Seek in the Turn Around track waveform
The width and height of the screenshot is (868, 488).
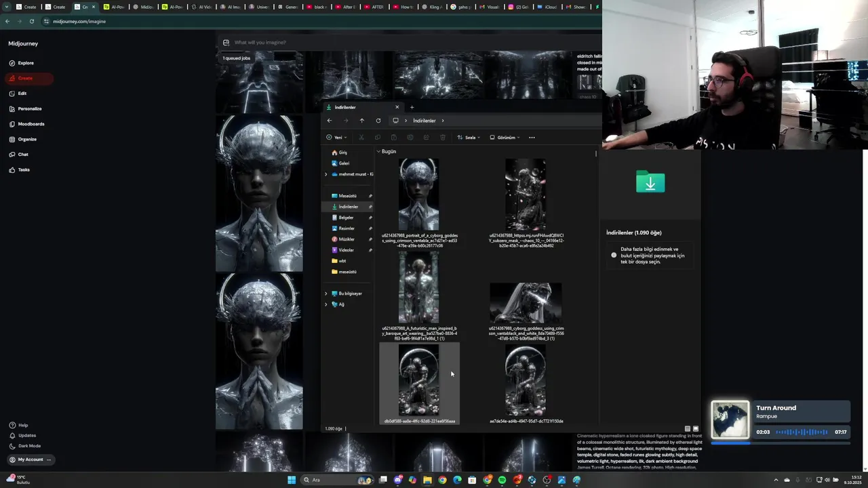pyautogui.click(x=802, y=432)
